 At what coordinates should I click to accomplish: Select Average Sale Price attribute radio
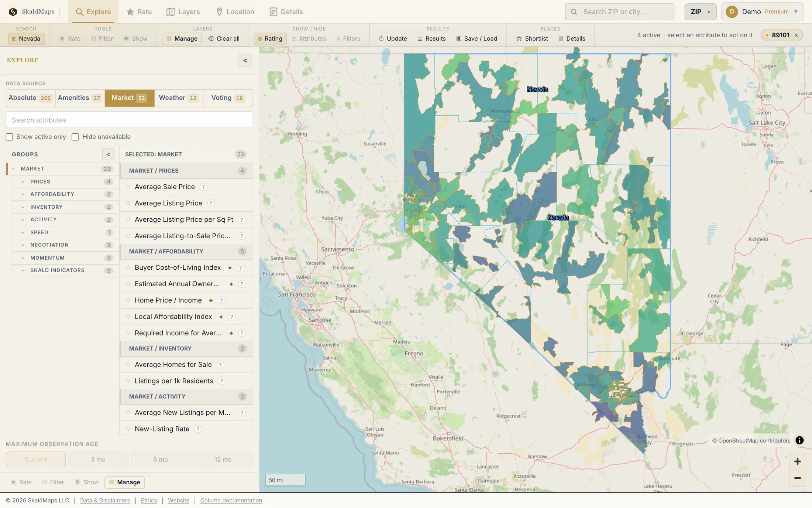(128, 187)
